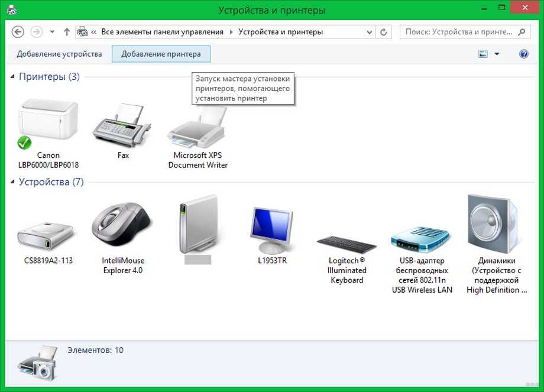Select Microsoft XPS Document Writer printer

197,131
